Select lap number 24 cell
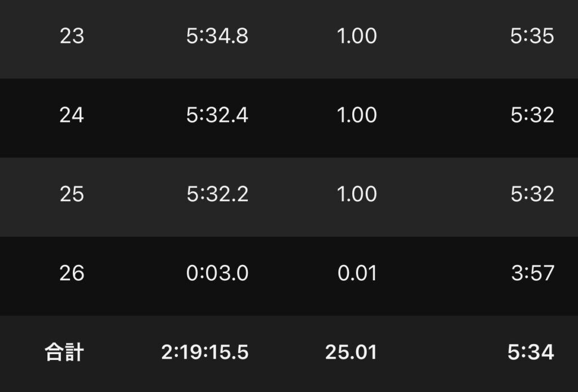 [72, 116]
